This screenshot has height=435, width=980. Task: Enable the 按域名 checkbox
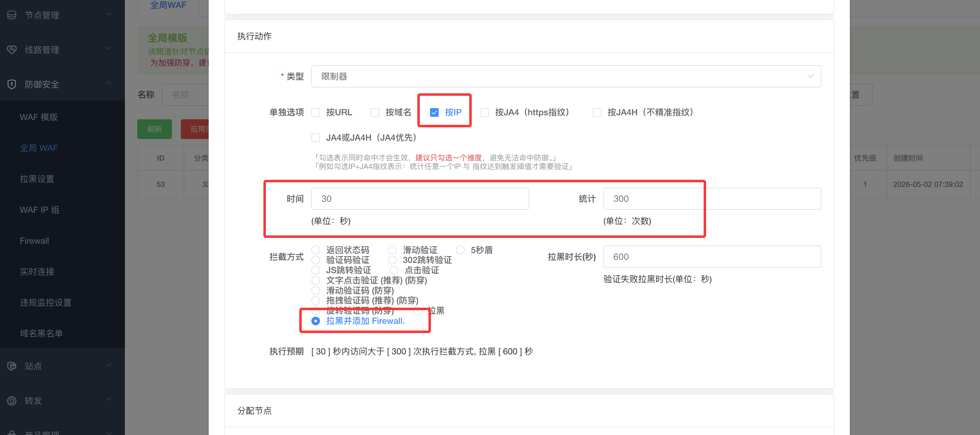point(375,112)
